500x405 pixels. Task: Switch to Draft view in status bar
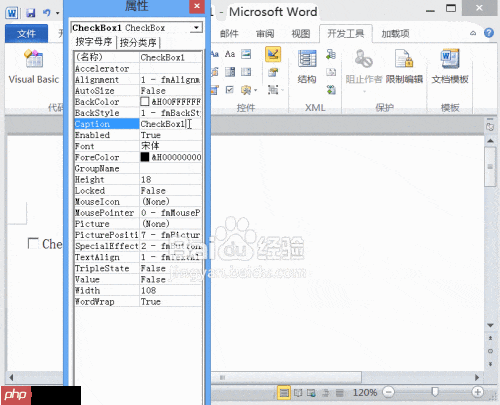339,393
